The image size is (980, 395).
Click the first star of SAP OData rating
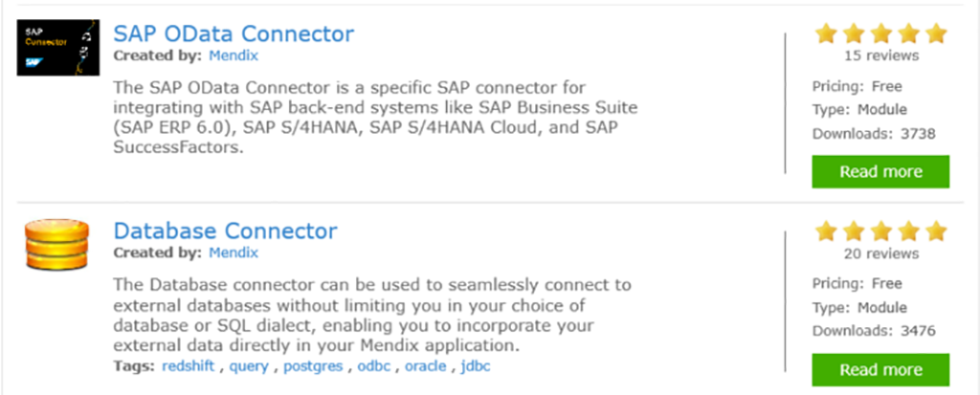(825, 34)
